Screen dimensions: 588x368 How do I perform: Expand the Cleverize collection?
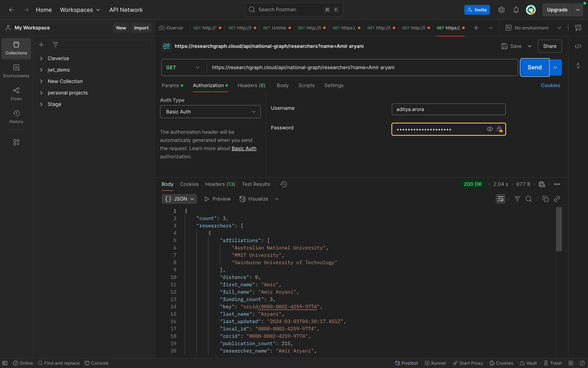click(41, 58)
